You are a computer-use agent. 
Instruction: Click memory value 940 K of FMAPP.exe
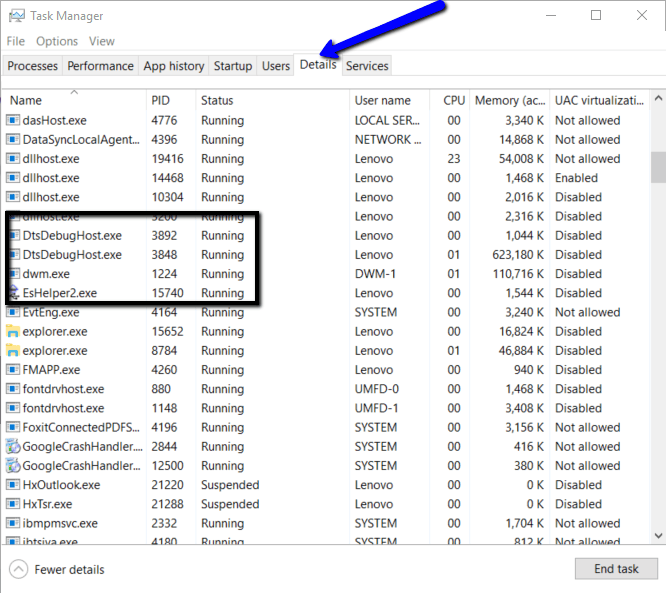point(529,370)
